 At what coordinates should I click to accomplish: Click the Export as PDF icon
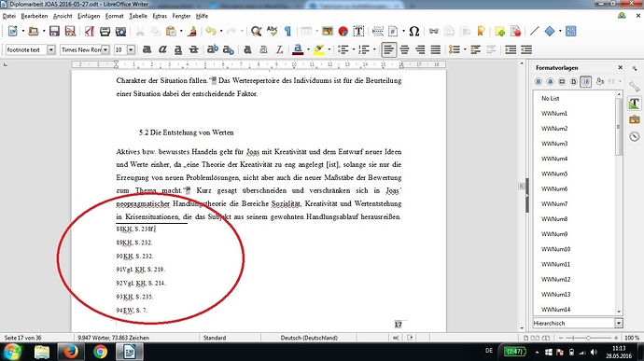(x=90, y=31)
